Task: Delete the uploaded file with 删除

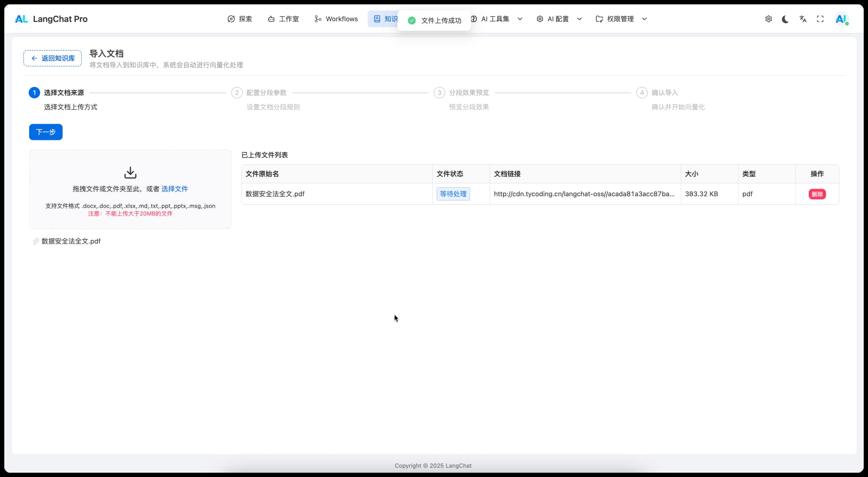Action: 817,194
